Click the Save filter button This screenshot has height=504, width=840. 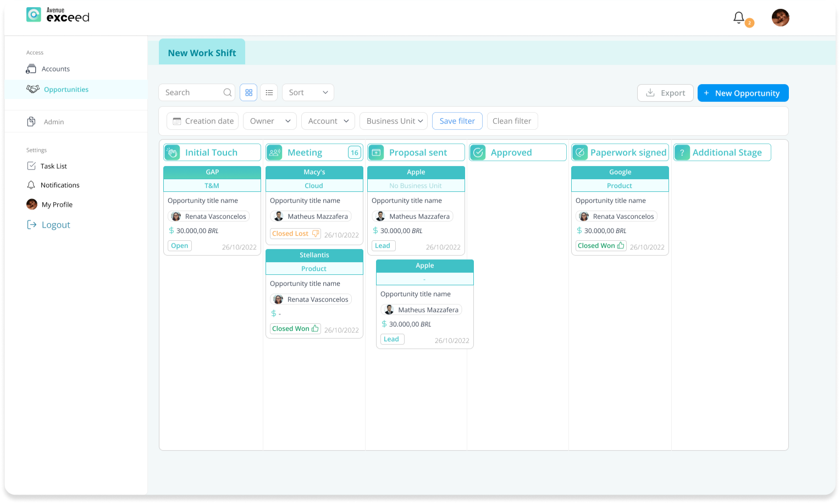(457, 121)
